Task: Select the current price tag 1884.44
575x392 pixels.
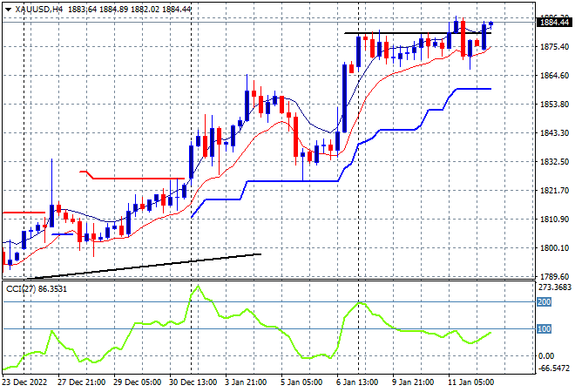Action: [x=554, y=23]
